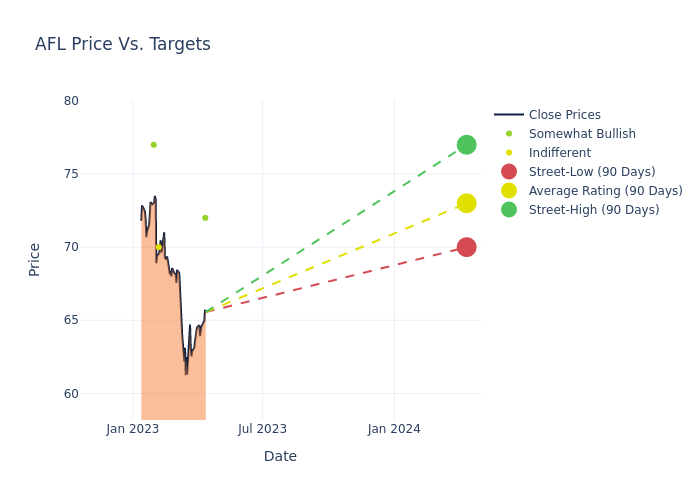The height and width of the screenshot is (500, 700).
Task: Click the Somewhat Bullish dot near price 77
Action: pos(153,145)
